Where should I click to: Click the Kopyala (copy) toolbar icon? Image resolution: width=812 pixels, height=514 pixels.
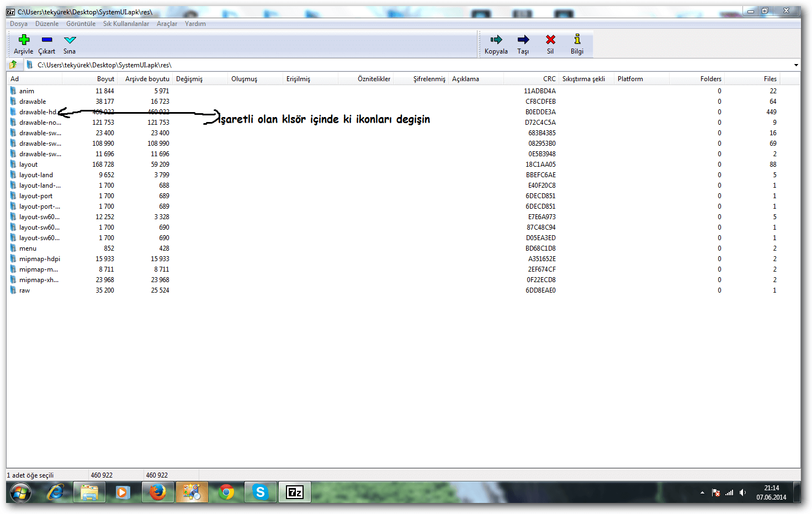click(496, 40)
